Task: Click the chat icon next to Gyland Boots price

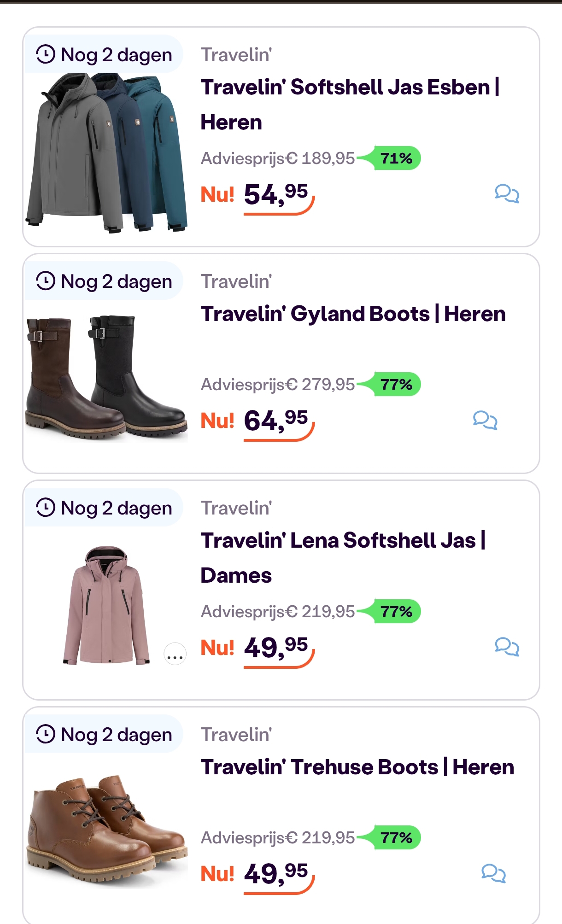Action: (x=486, y=420)
